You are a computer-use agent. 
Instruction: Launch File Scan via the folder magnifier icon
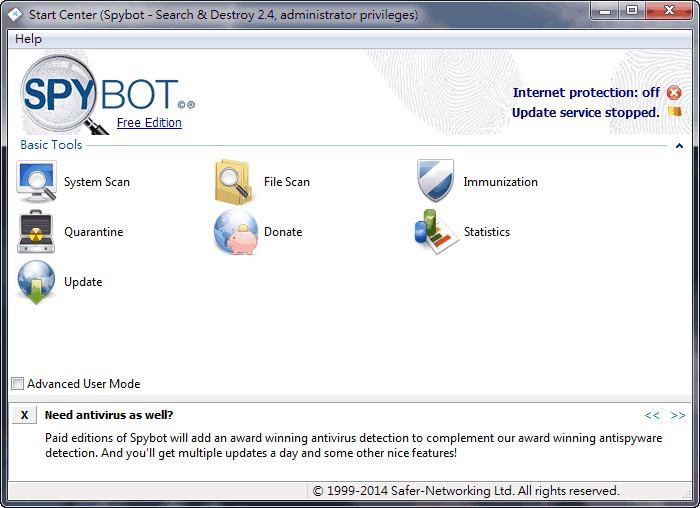click(234, 182)
